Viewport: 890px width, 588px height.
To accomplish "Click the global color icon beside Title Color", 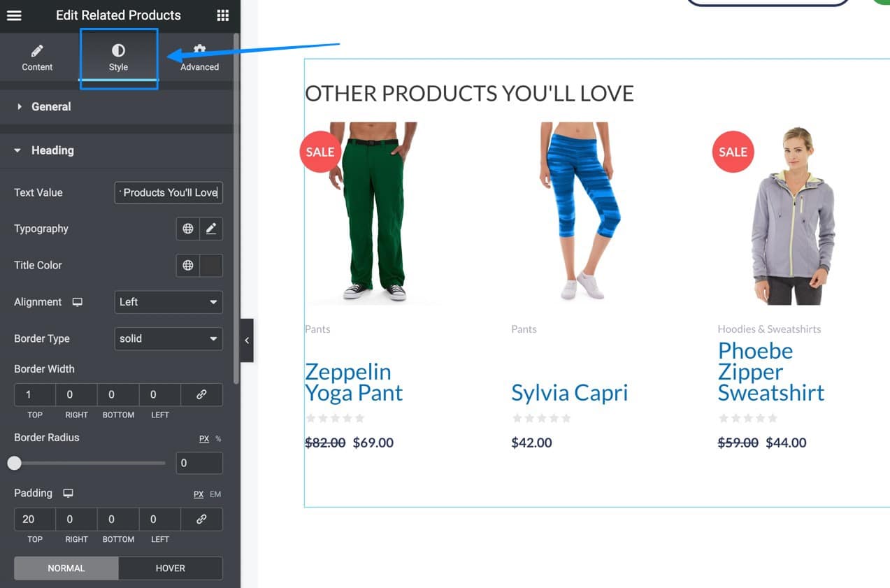I will [x=187, y=265].
